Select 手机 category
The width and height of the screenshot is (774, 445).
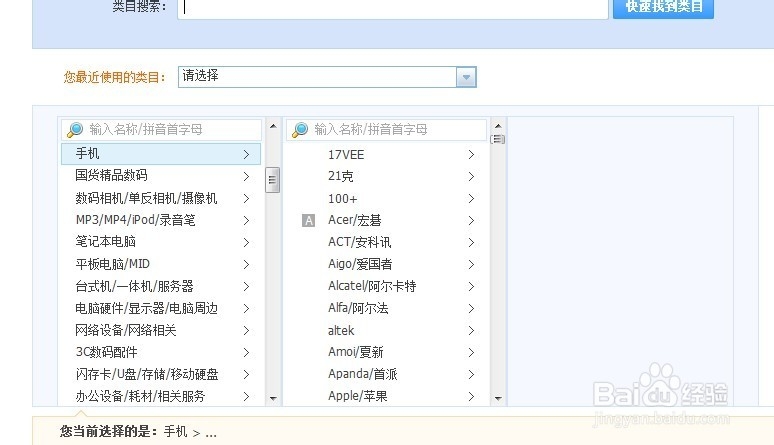click(x=161, y=154)
